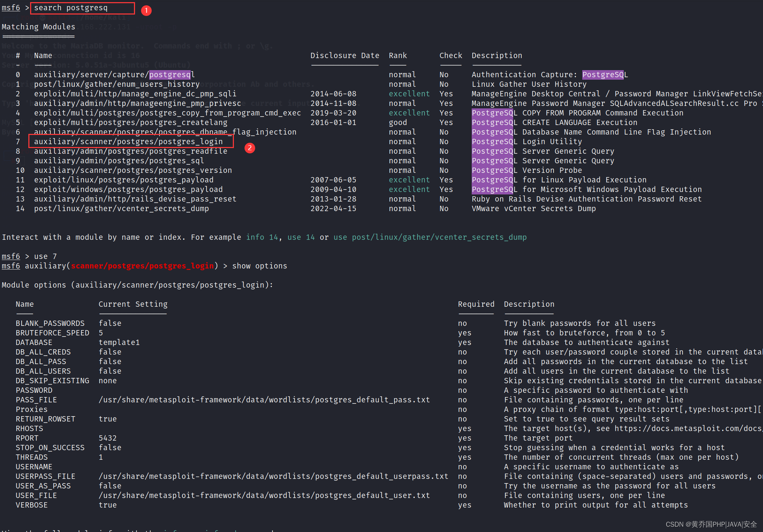Click the 'PASSWORD' option name

tap(34, 390)
